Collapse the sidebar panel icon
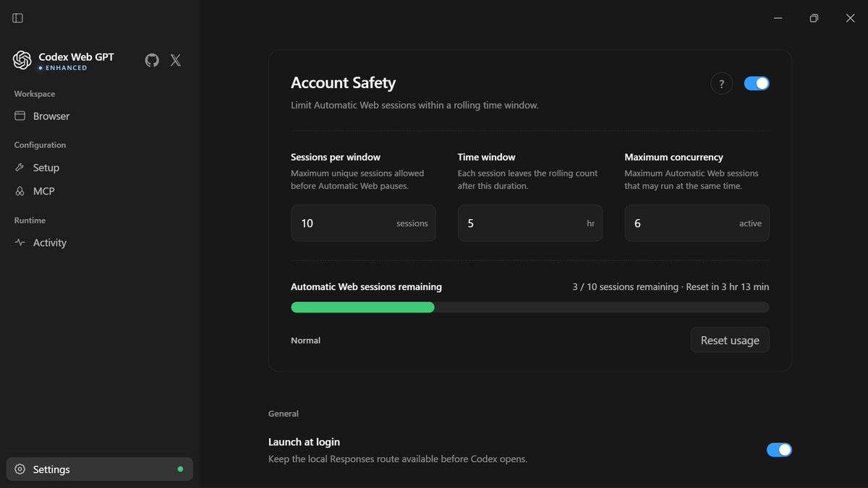This screenshot has height=488, width=868. pyautogui.click(x=18, y=18)
